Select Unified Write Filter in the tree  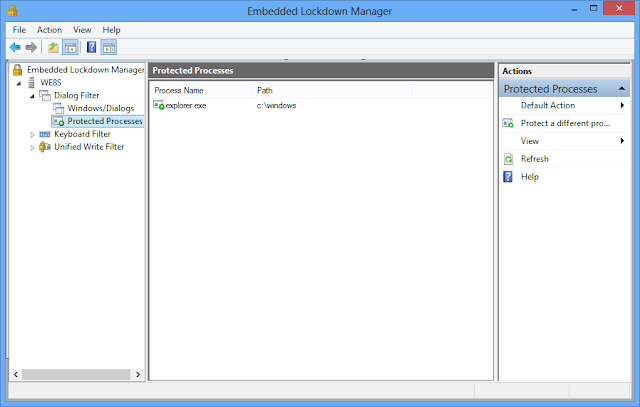89,147
